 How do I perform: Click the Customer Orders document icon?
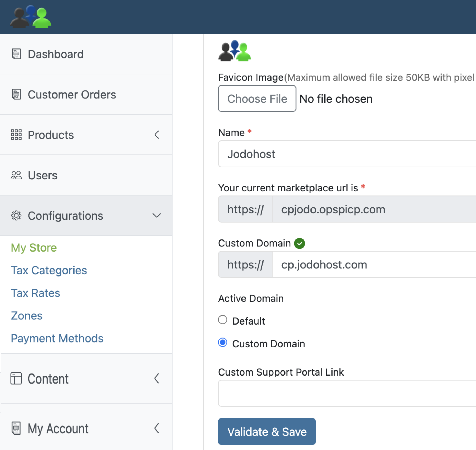coord(16,94)
